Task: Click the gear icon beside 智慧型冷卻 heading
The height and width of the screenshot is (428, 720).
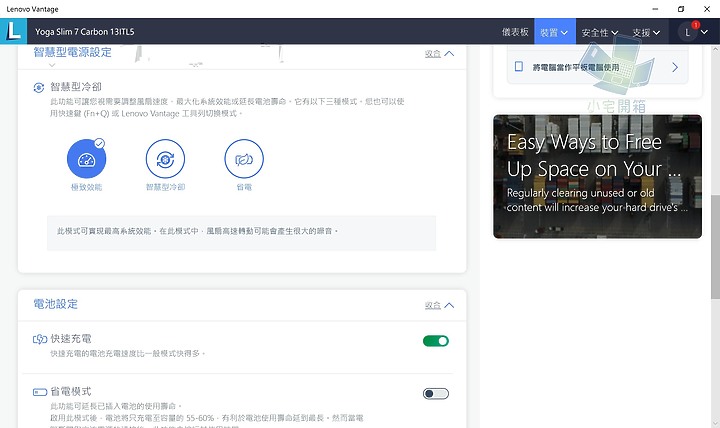Action: tap(39, 87)
